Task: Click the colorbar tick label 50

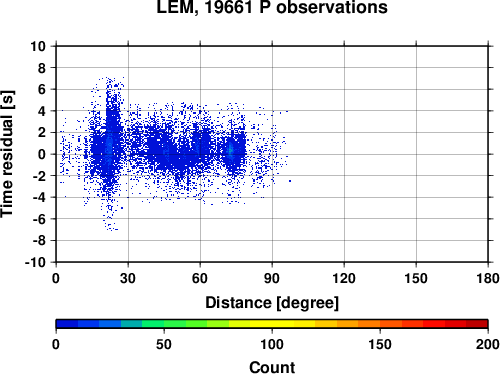Action: (164, 344)
